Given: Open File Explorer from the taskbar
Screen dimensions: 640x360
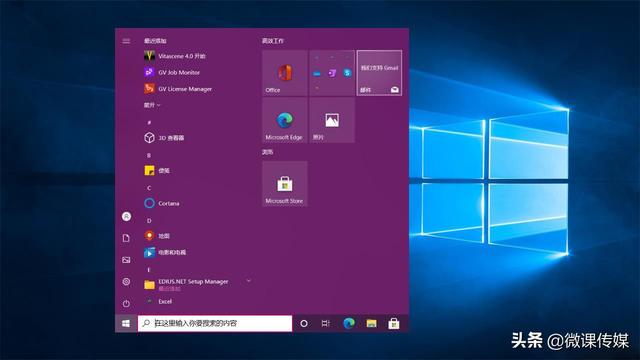Looking at the screenshot, I should tap(371, 323).
